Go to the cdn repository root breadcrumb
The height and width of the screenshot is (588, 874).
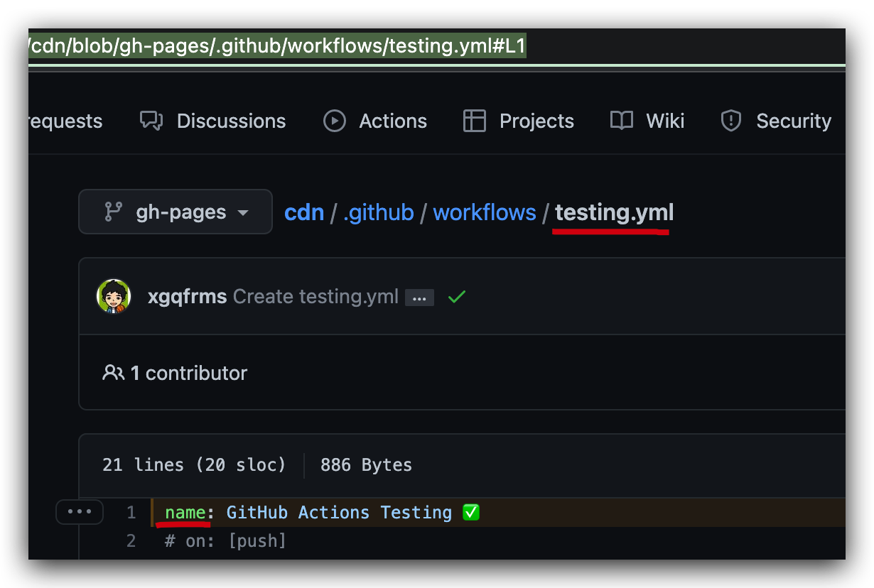pos(304,212)
